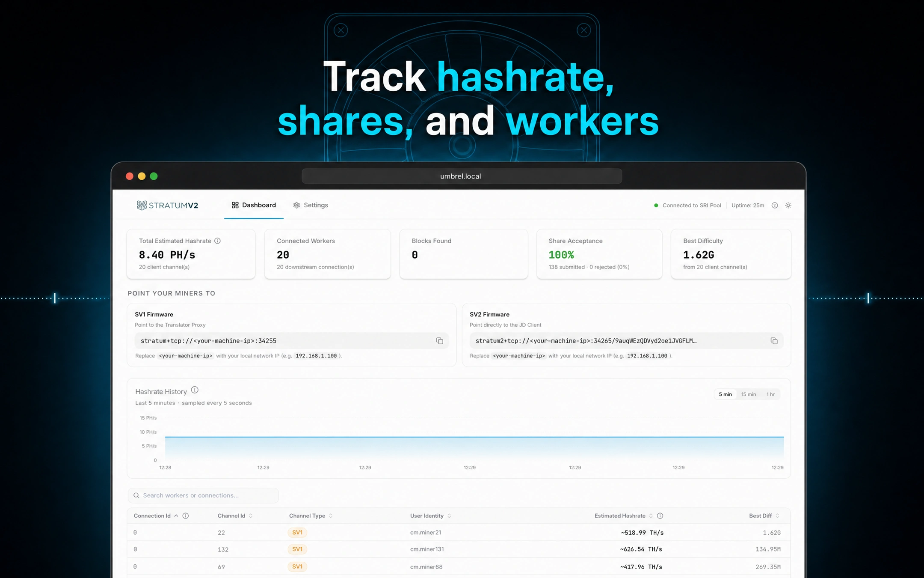The width and height of the screenshot is (924, 578).
Task: Open the Dashboard tab
Action: pyautogui.click(x=254, y=205)
